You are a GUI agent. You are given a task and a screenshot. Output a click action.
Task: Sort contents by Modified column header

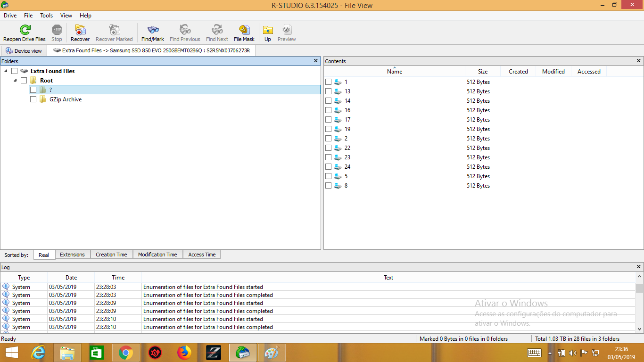[553, 72]
